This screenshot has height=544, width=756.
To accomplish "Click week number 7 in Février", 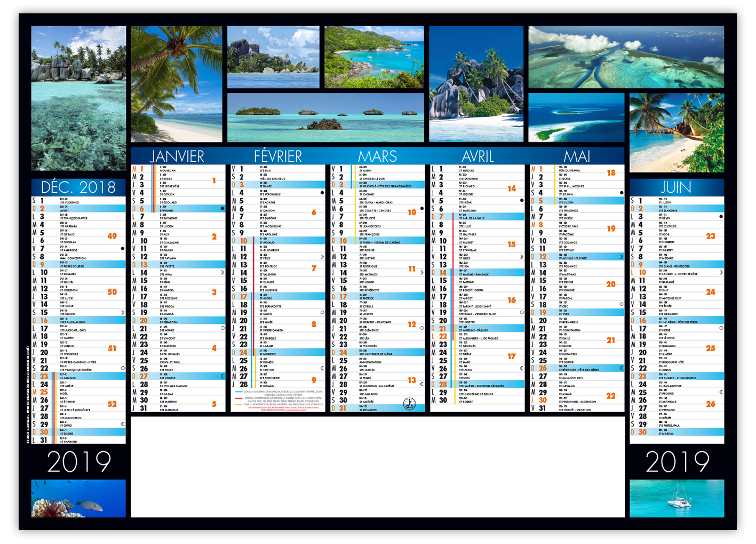I will click(314, 268).
